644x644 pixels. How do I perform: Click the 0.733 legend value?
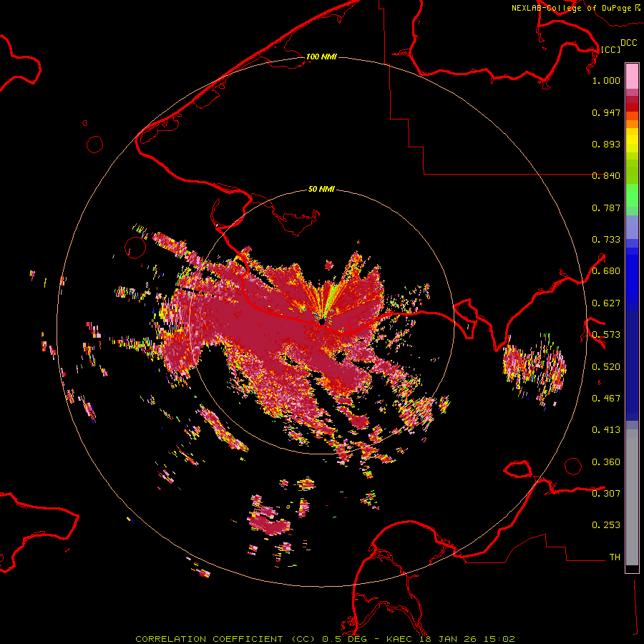point(606,240)
